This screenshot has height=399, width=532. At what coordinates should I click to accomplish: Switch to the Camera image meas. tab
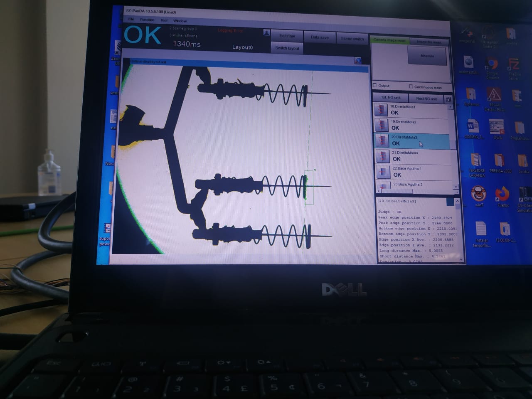pos(389,40)
